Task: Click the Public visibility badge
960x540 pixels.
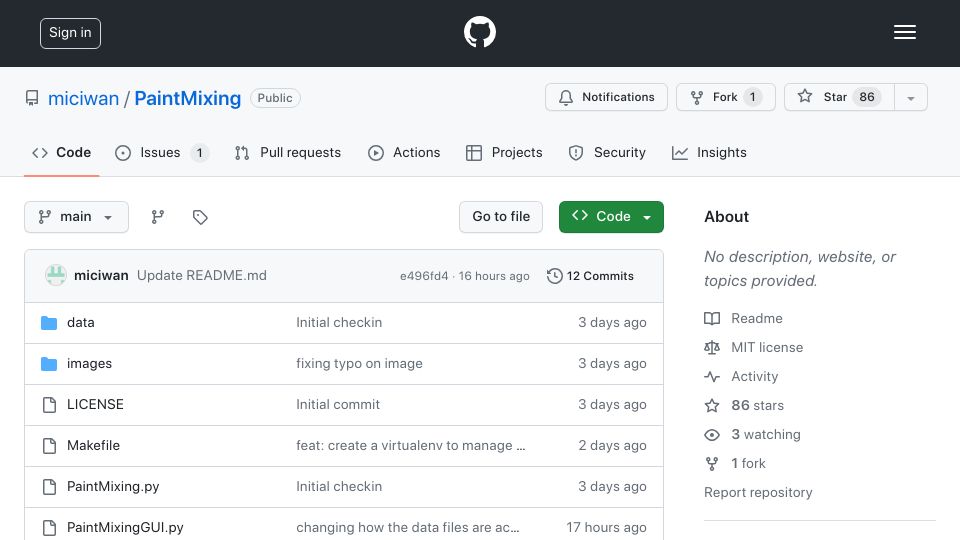Action: click(275, 98)
